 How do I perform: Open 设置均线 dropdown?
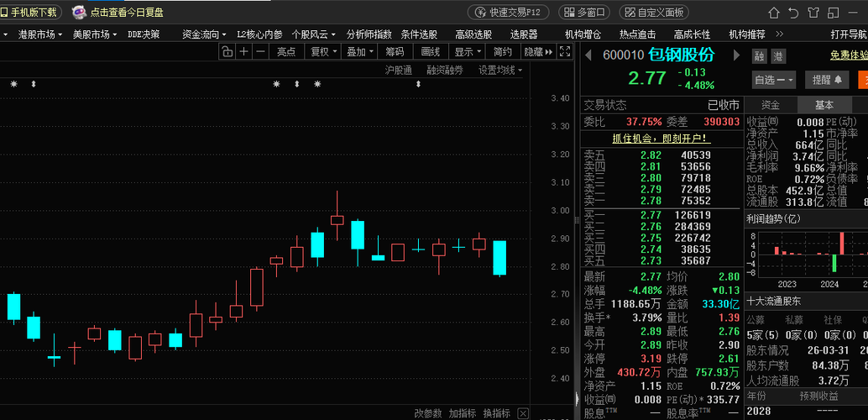[500, 71]
